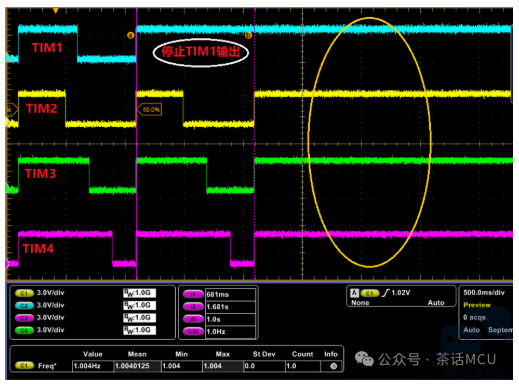Click the Min 1.004 cell

[x=182, y=366]
